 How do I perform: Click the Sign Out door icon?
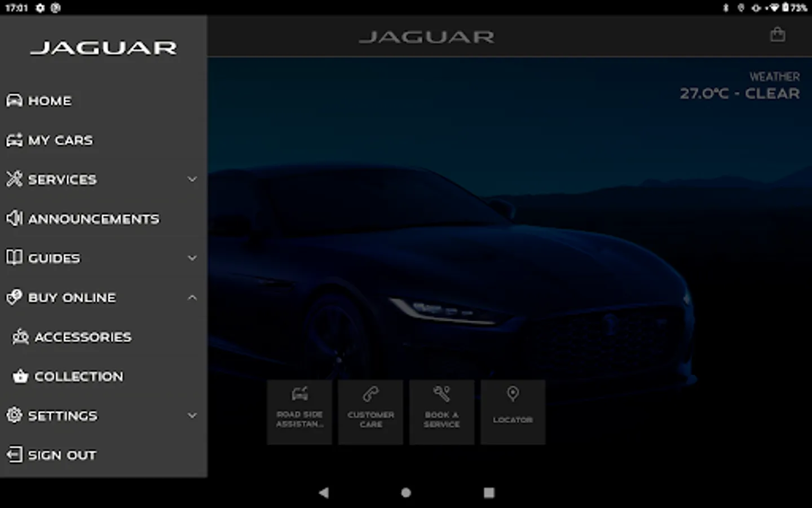point(14,454)
